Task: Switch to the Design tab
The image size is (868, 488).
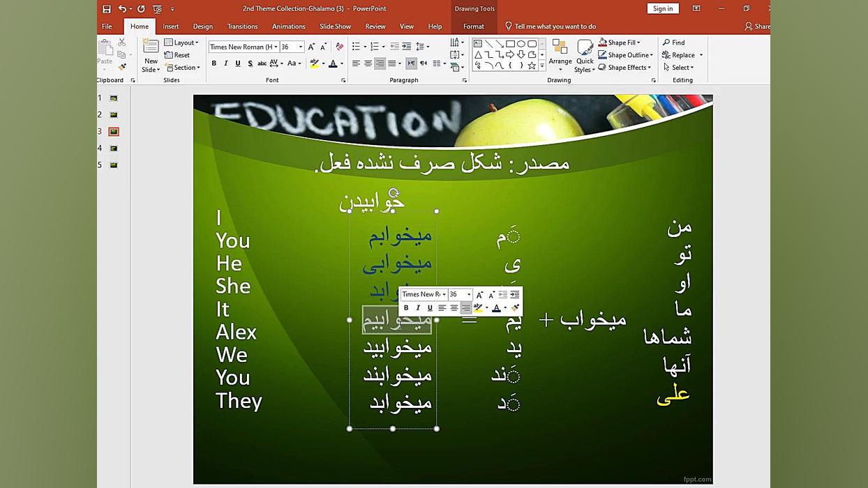Action: [x=203, y=26]
